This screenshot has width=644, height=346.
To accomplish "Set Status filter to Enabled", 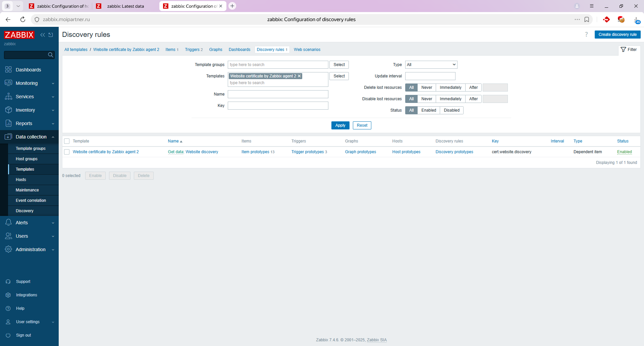I will click(x=428, y=110).
